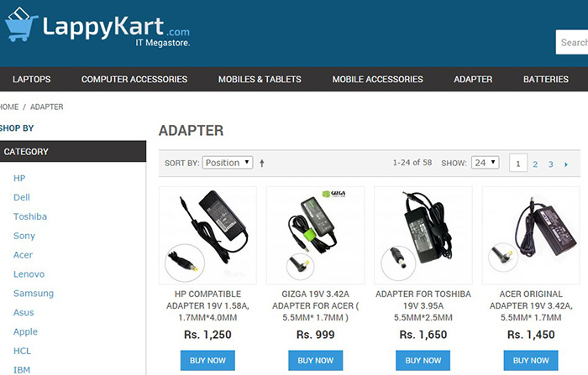Screen dimensions: 588x375
Task: Open the Batteries menu
Action: click(546, 80)
